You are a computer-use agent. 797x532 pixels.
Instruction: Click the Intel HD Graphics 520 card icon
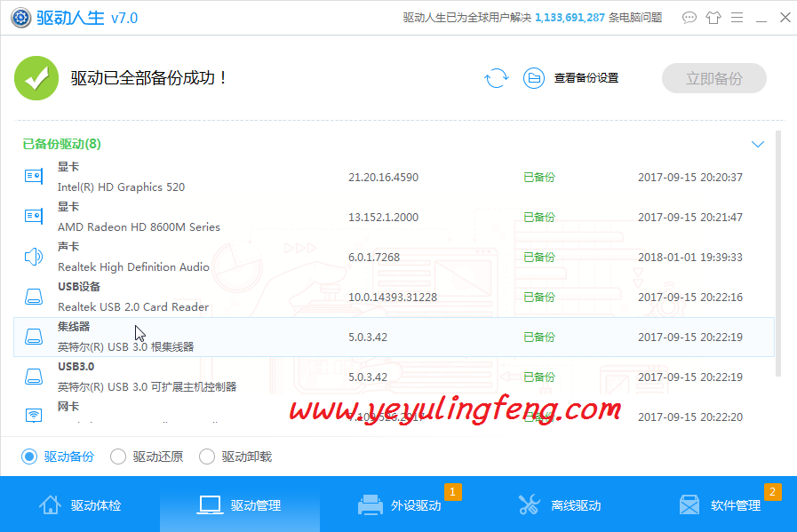(34, 177)
